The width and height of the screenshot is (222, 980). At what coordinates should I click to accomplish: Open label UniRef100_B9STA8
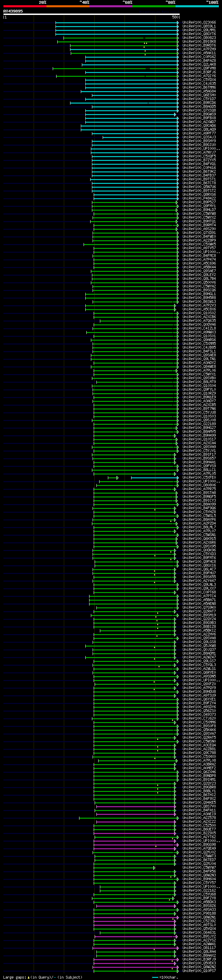pos(199,493)
